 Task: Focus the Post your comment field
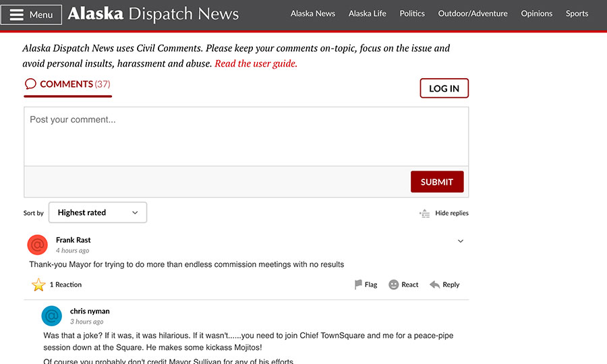(x=246, y=137)
